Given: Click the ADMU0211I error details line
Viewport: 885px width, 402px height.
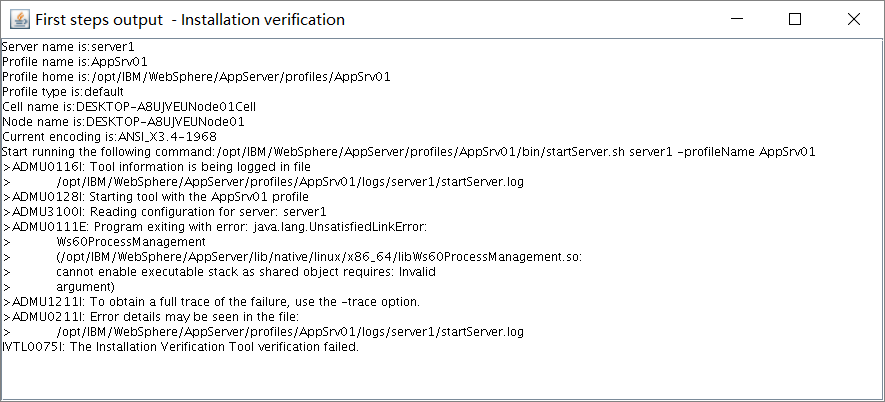Looking at the screenshot, I should 151,317.
